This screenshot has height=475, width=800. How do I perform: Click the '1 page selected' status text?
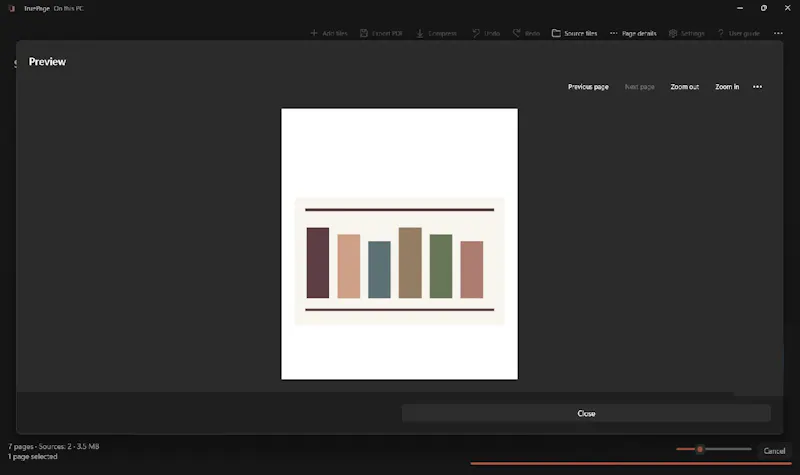[x=33, y=457]
